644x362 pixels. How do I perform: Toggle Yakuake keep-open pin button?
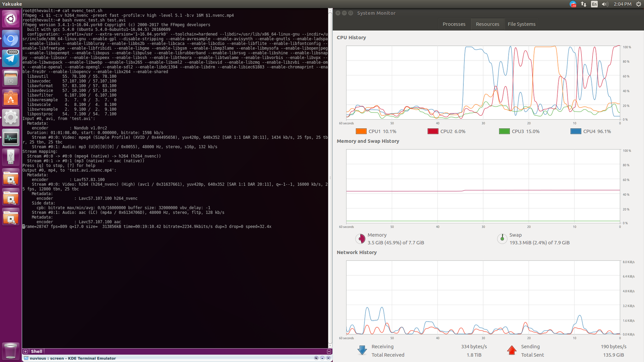pyautogui.click(x=316, y=358)
